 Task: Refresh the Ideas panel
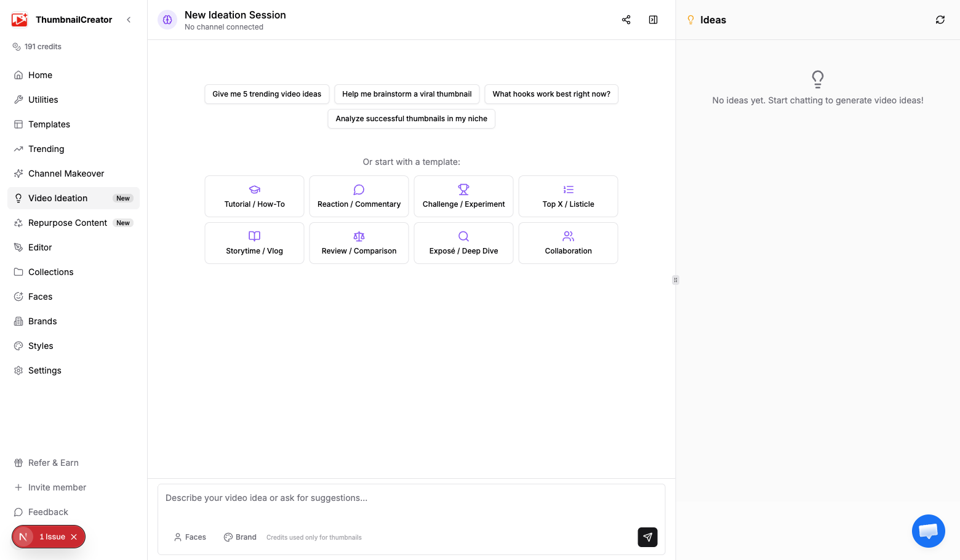[x=940, y=20]
